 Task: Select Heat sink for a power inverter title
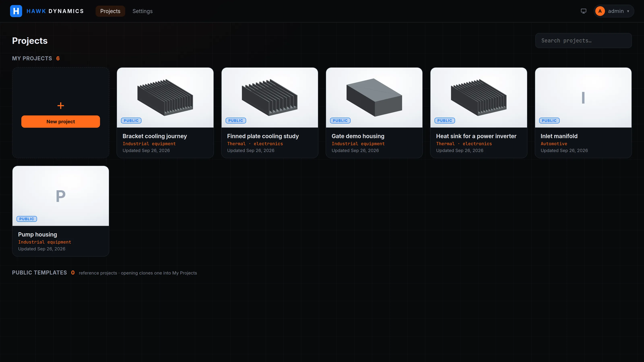[x=476, y=136]
